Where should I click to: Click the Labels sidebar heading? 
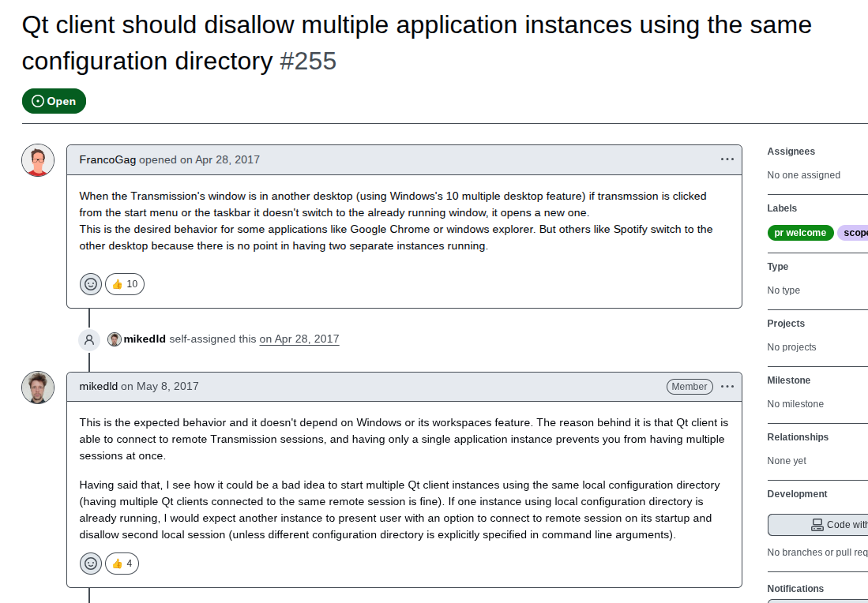pos(782,208)
